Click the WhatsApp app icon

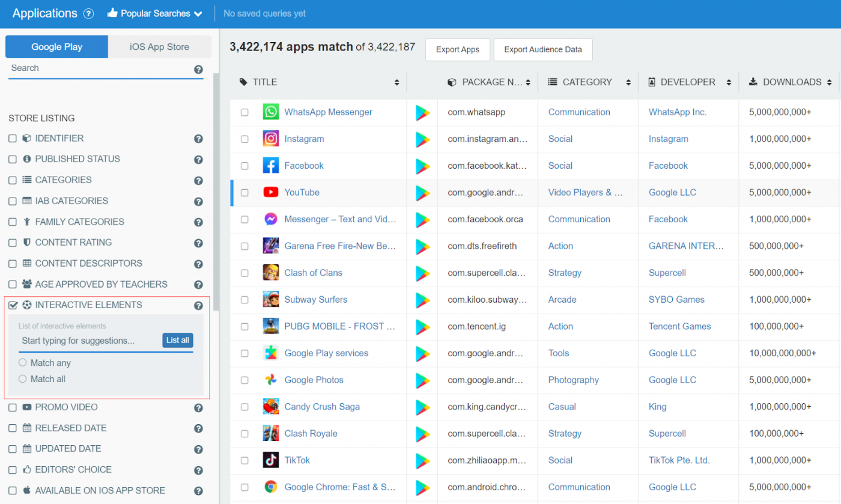270,112
